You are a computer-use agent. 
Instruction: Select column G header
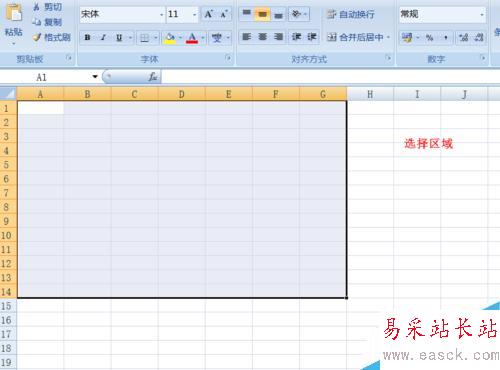323,94
